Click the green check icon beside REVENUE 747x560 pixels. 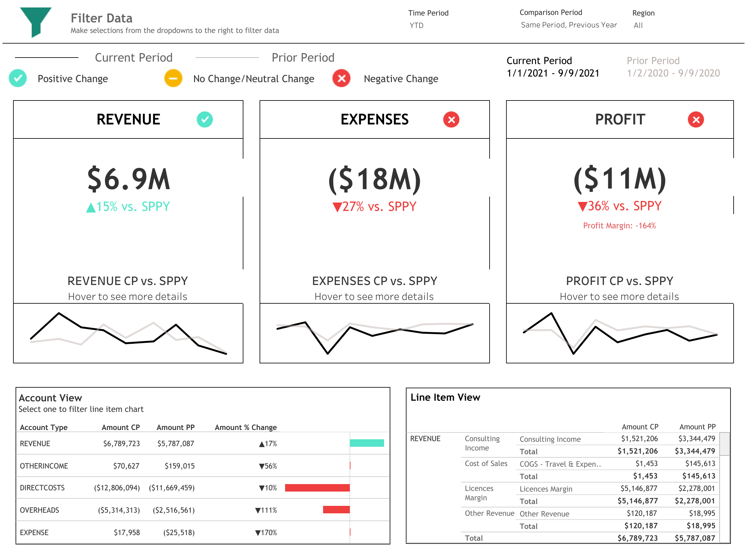point(205,119)
